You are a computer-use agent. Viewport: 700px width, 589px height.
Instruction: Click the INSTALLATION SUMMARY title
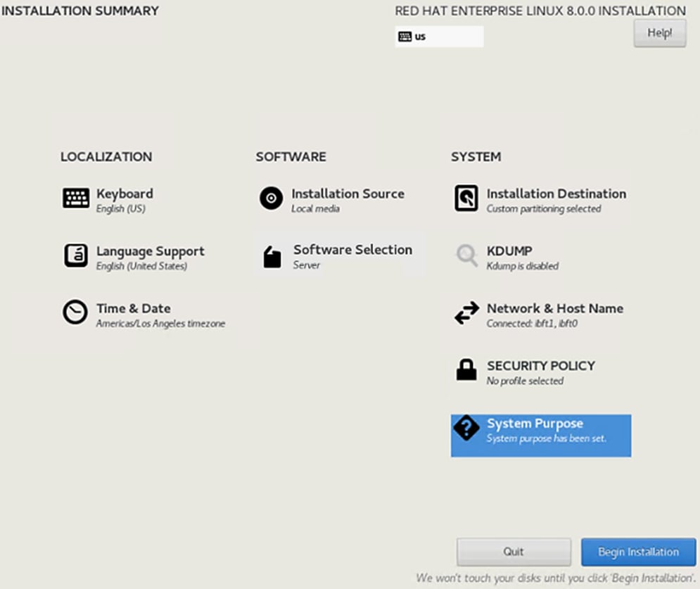point(80,11)
